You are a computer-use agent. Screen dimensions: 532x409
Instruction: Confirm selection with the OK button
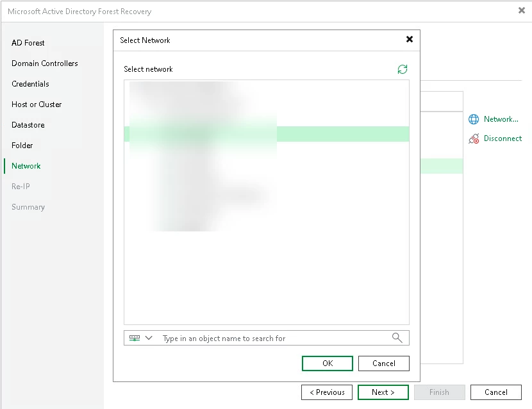[x=328, y=363]
